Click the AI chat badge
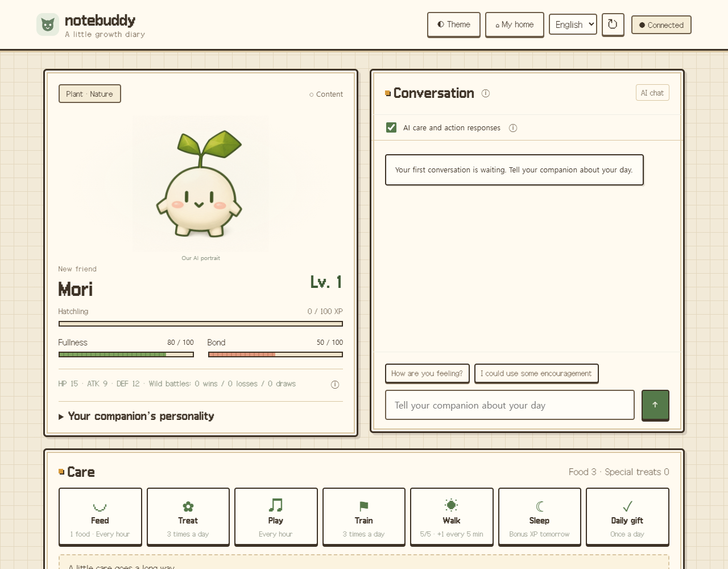This screenshot has height=569, width=728. tap(652, 93)
